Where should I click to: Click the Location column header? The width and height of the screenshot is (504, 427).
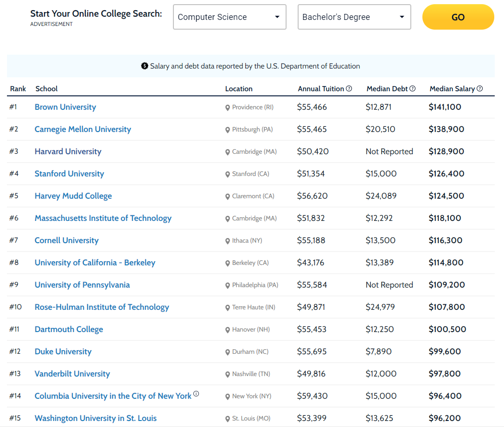[239, 88]
